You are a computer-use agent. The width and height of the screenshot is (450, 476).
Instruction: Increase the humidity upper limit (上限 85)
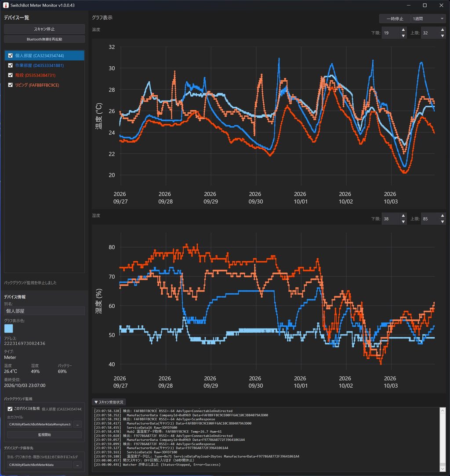443,216
